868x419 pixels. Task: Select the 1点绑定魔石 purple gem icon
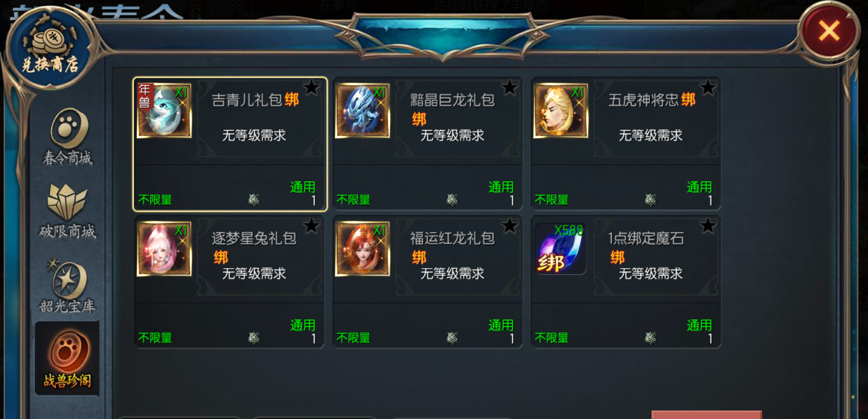(x=561, y=249)
